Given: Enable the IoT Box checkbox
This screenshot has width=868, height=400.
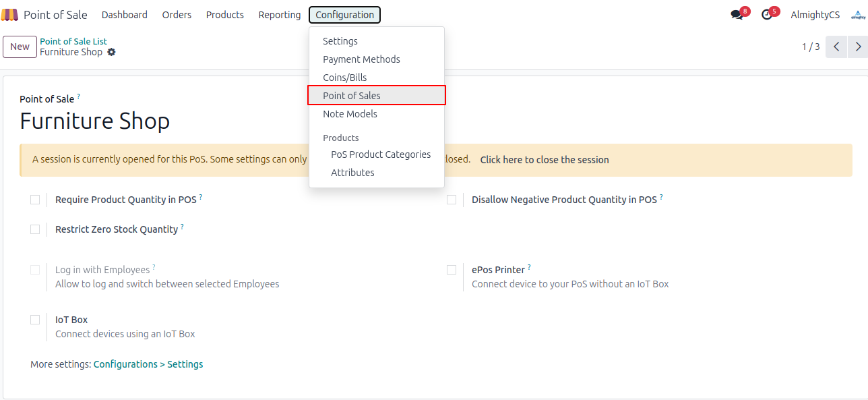Looking at the screenshot, I should 35,320.
